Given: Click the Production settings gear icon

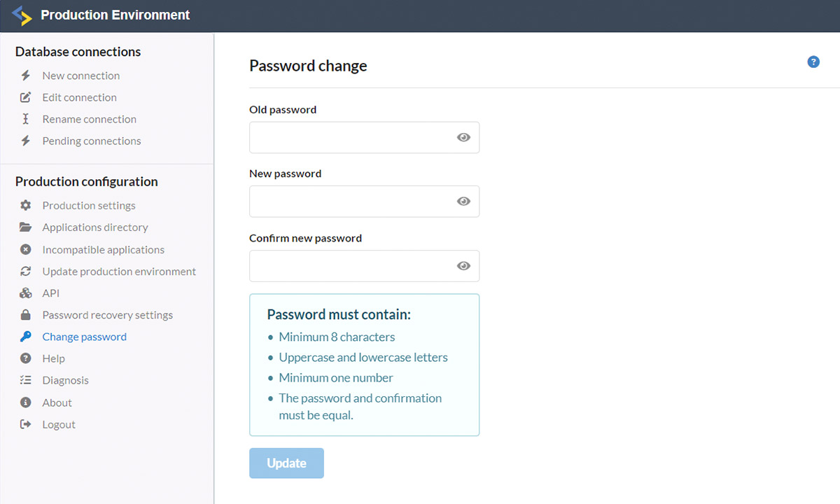Looking at the screenshot, I should tap(26, 205).
